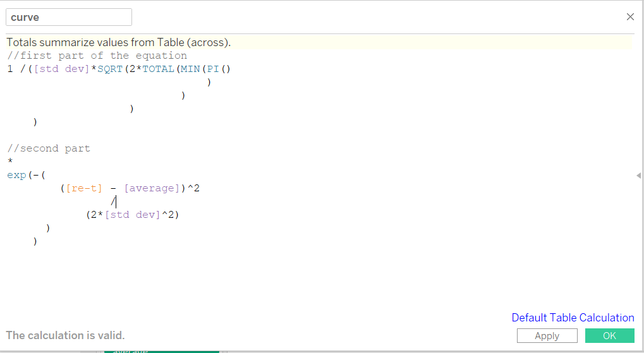Click the [average] field reference
The image size is (644, 353).
pos(152,188)
